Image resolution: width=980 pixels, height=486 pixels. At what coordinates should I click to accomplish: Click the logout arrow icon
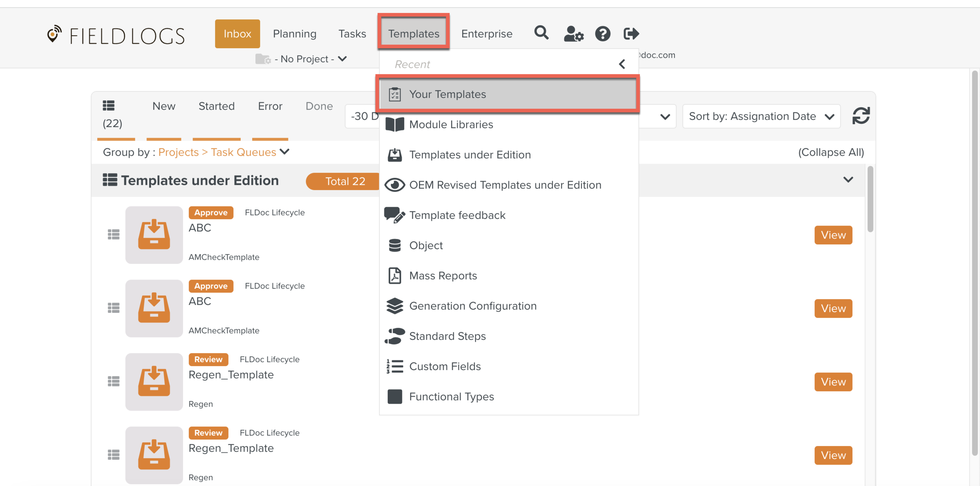click(631, 34)
